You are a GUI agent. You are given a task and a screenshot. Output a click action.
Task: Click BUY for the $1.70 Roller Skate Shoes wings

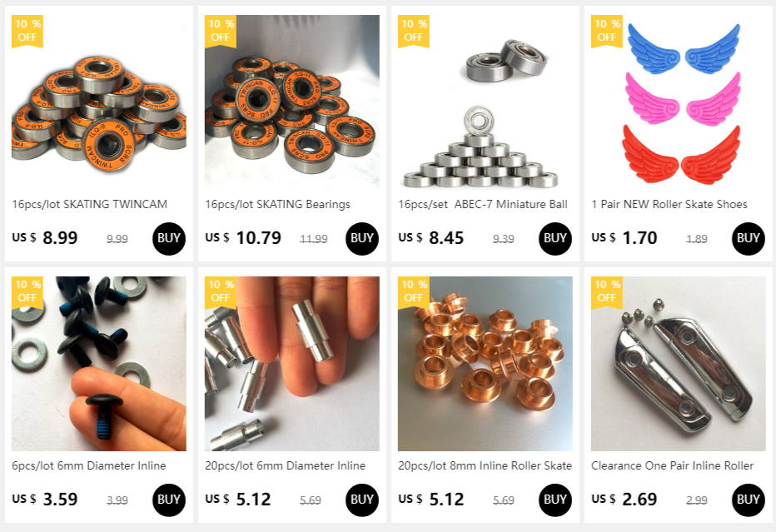(748, 239)
